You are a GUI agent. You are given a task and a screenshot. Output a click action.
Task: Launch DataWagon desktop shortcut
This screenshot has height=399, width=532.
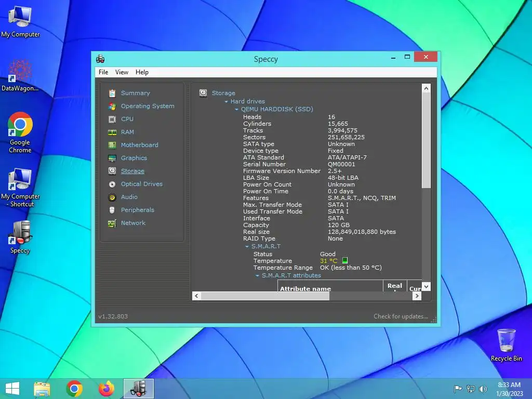point(20,75)
